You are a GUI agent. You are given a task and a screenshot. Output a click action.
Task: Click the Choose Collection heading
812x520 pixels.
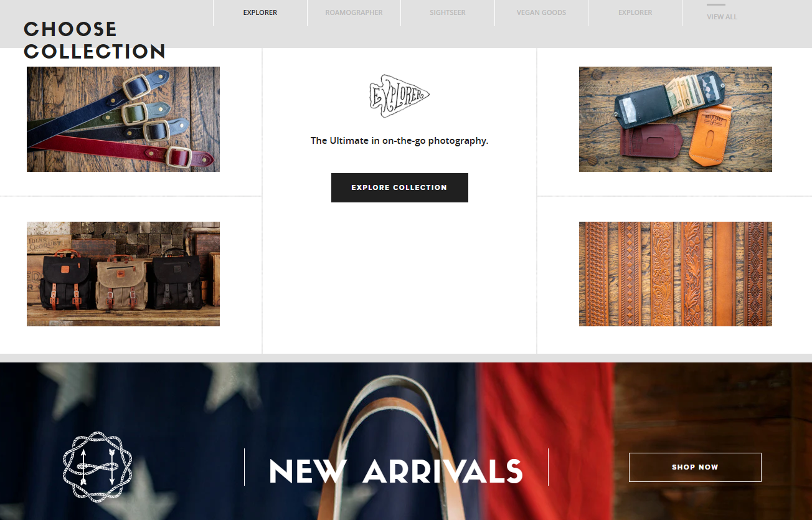coord(95,40)
